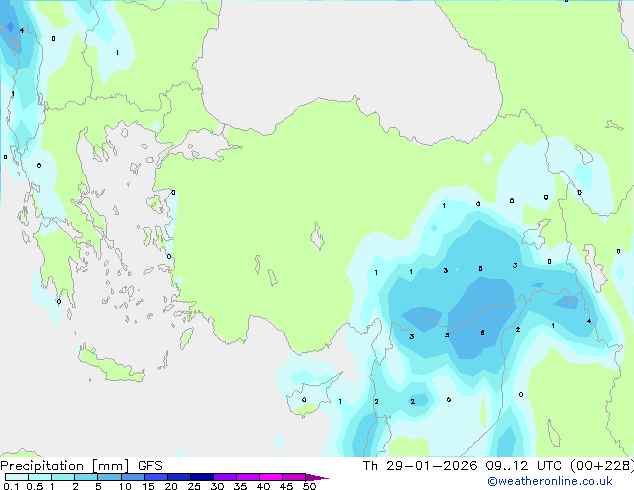
Task: Click the 5–10 mm legend color box
Action: pos(109,477)
